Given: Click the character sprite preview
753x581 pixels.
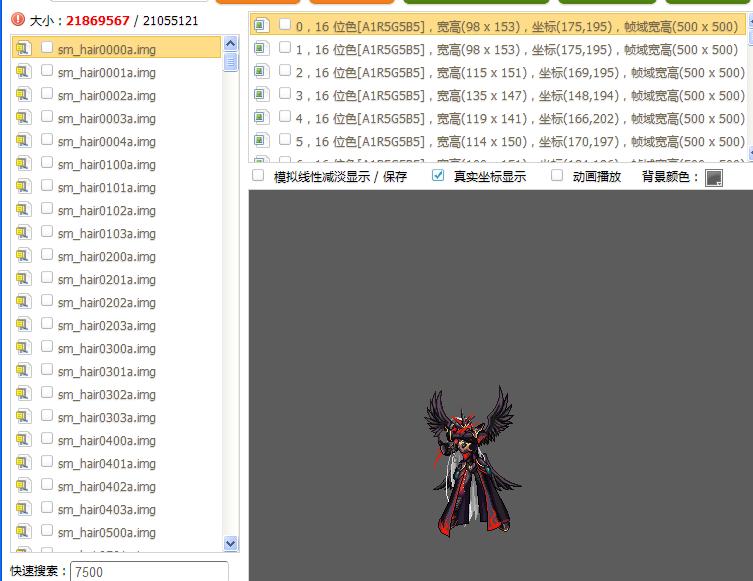Looking at the screenshot, I should [x=472, y=461].
